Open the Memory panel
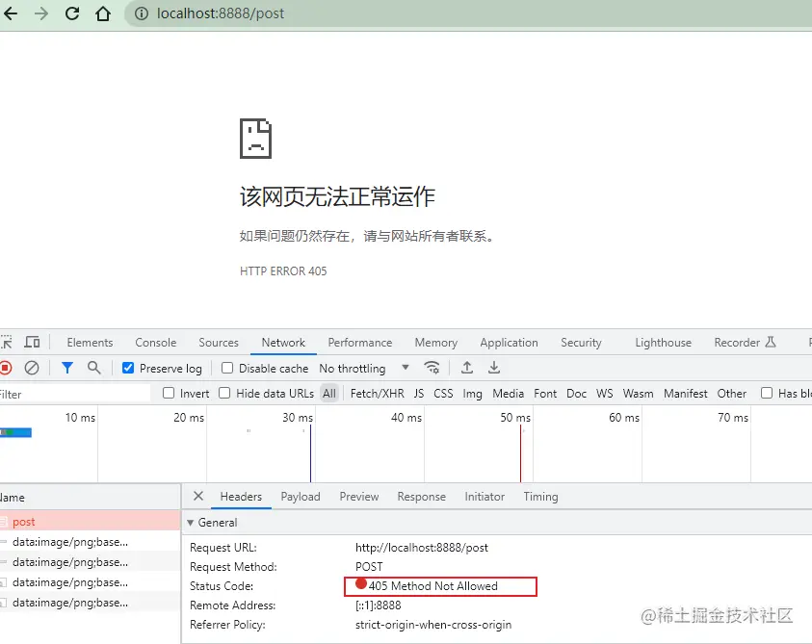 [436, 343]
